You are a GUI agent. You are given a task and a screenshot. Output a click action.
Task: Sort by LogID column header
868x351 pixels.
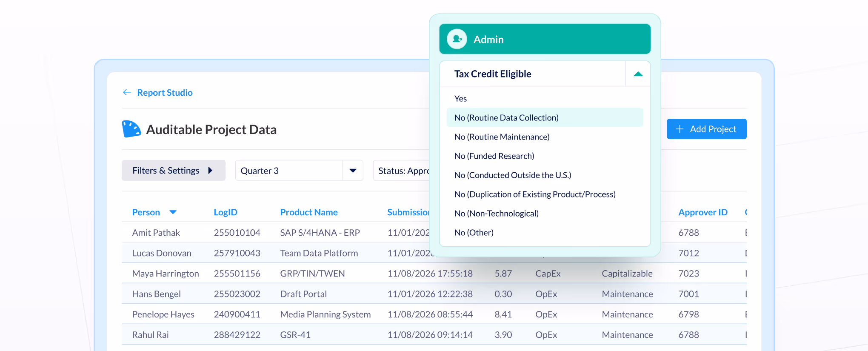click(226, 212)
